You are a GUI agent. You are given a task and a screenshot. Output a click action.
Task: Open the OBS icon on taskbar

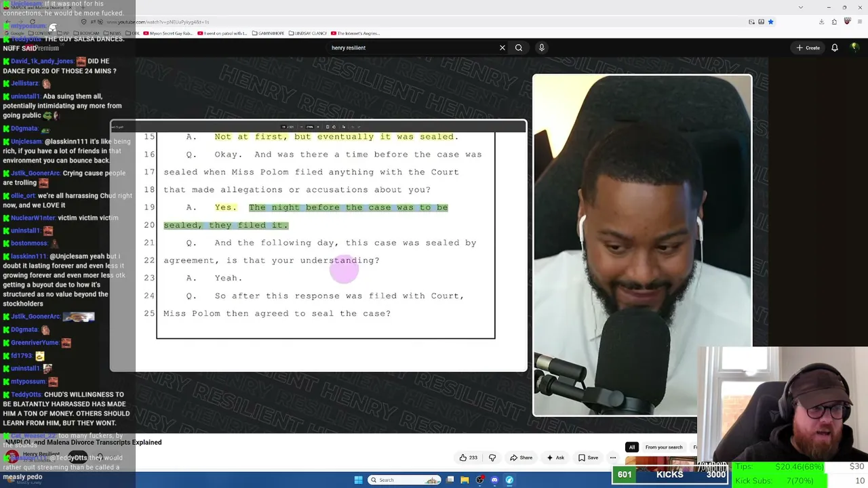coord(479,480)
